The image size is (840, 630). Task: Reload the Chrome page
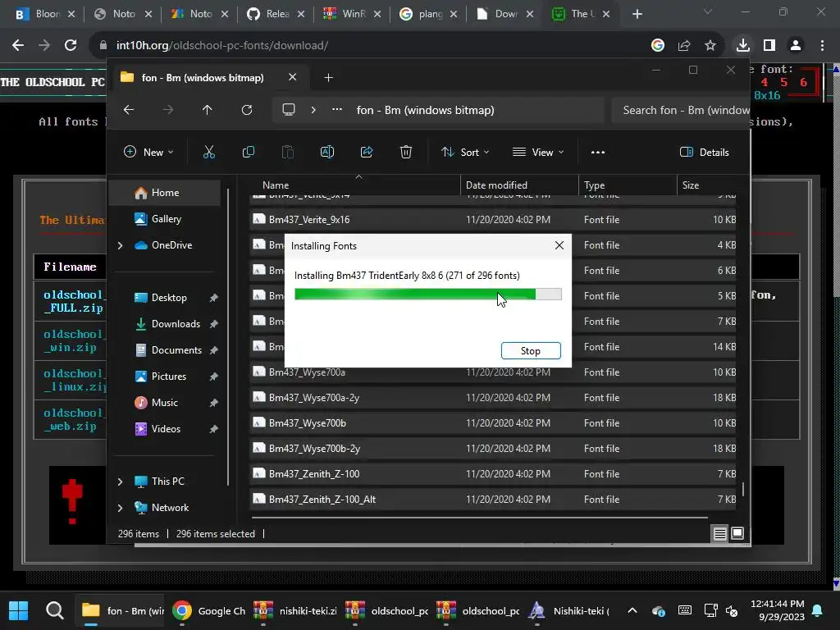click(x=71, y=46)
